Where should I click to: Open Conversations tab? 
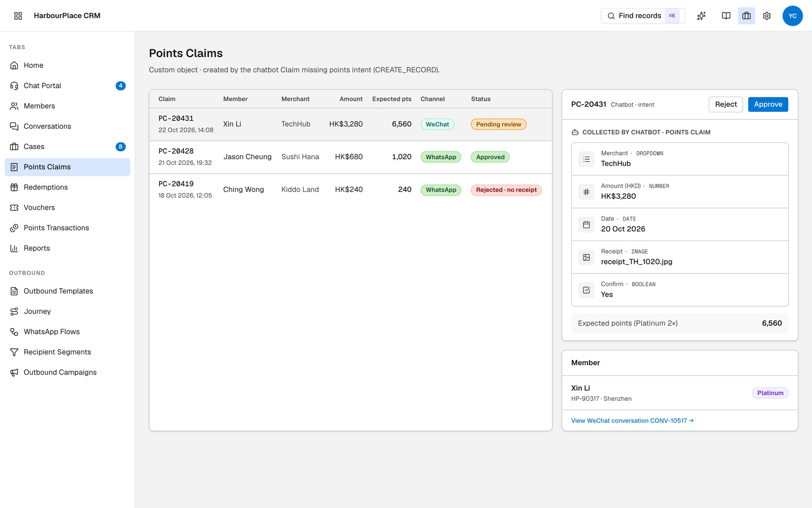tap(67, 126)
